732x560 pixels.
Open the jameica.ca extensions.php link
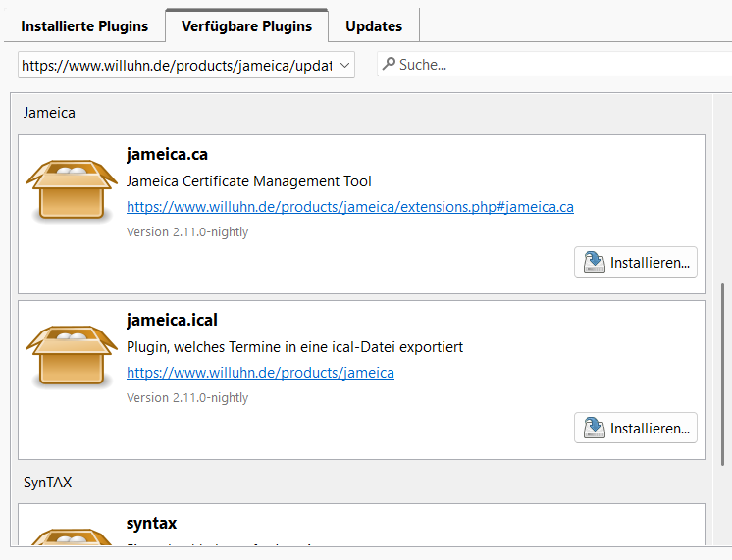[350, 207]
